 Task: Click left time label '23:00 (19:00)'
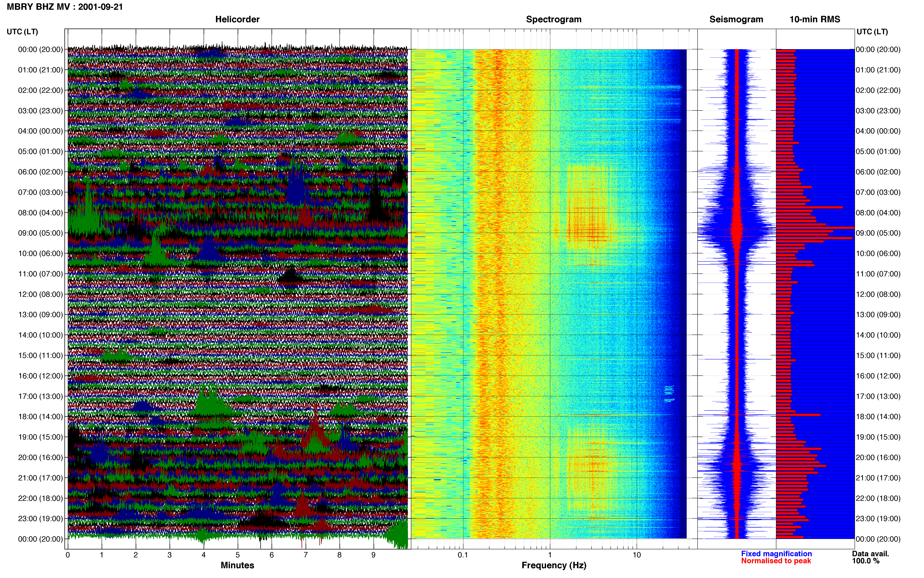pos(41,519)
